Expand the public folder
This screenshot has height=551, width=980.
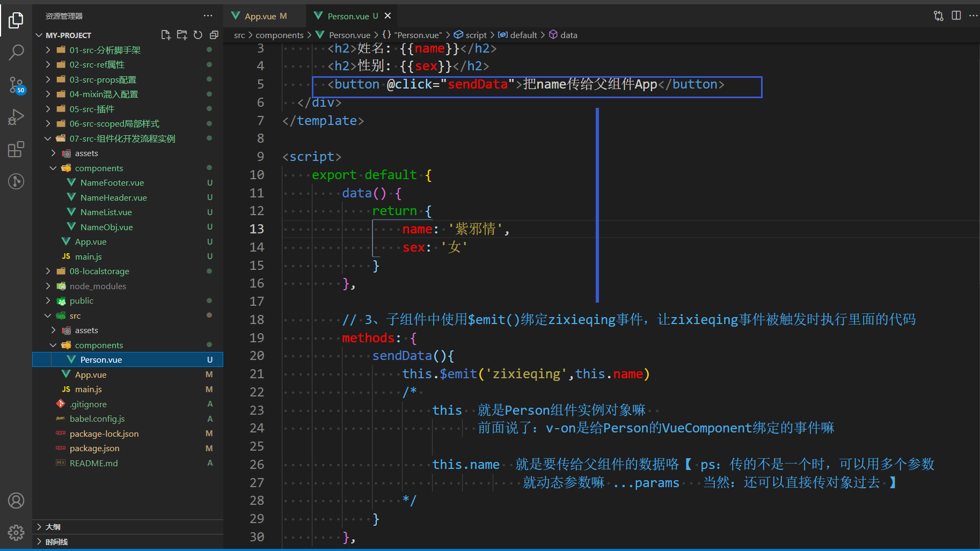coord(128,300)
